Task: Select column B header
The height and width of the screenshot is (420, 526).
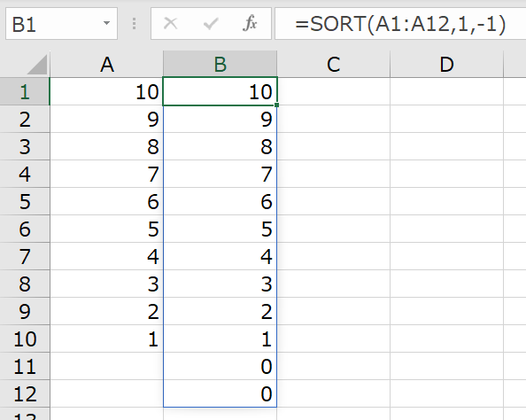Action: click(x=220, y=64)
